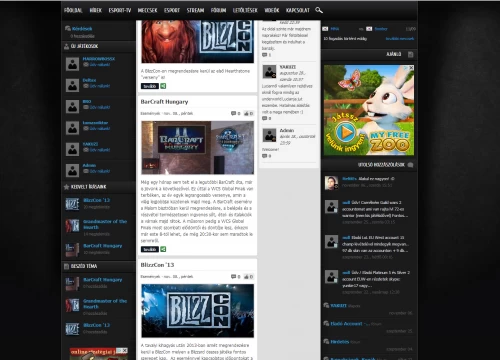Open the LETÖLTÉSEK menu item
This screenshot has height=360, width=500.
pyautogui.click(x=245, y=10)
